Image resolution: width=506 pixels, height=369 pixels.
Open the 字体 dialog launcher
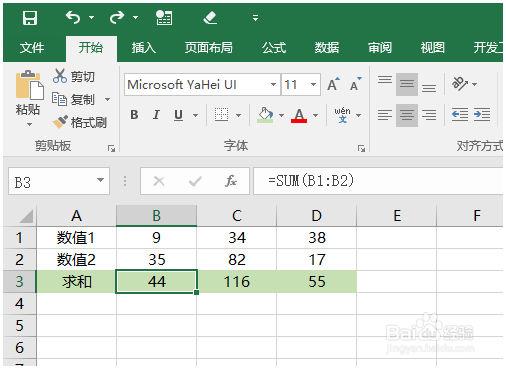361,148
